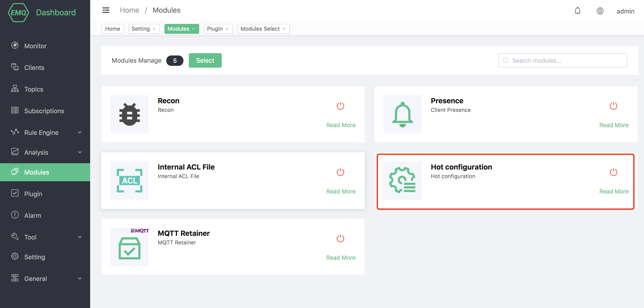Expand the General submenu chevron
This screenshot has width=644, height=308.
pos(80,278)
